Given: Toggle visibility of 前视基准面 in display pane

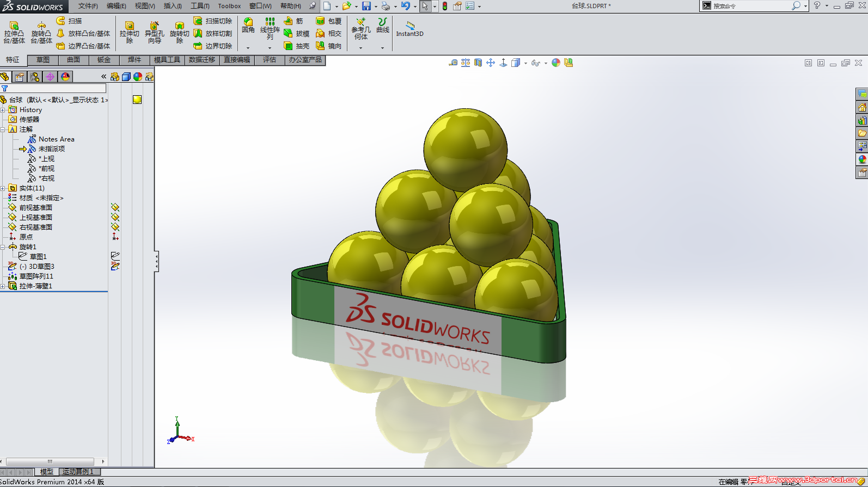Looking at the screenshot, I should click(115, 207).
